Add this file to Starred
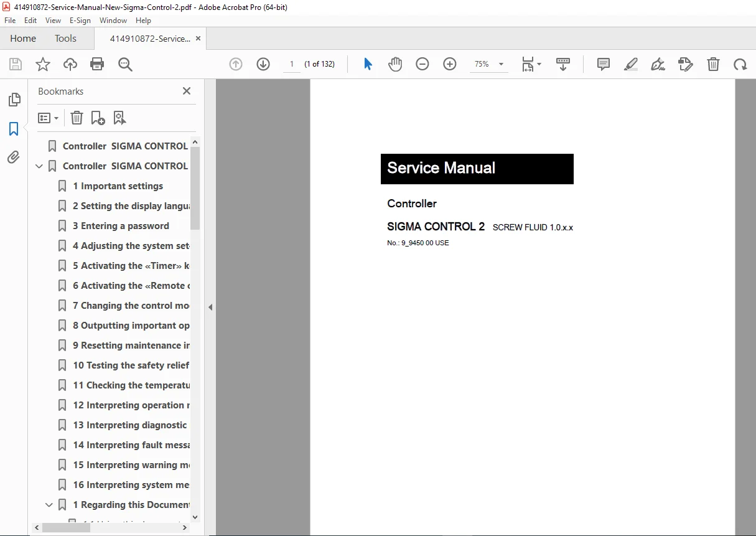 point(43,64)
